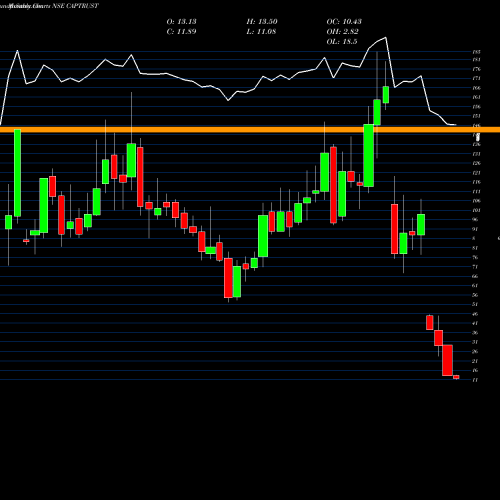Viewport: 500px width, 500px height.
Task: Click the 66 price axis label
Action: (x=475, y=276)
